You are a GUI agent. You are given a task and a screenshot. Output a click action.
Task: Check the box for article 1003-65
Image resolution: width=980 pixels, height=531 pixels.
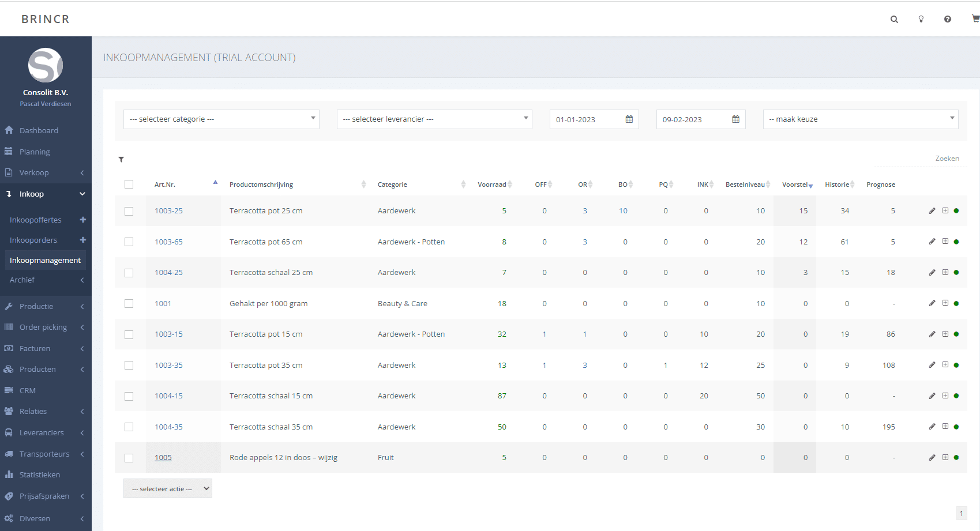tap(129, 242)
